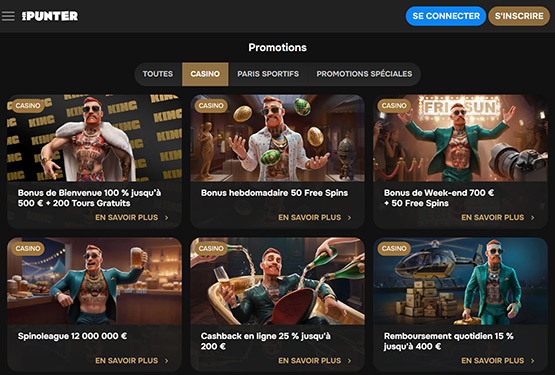Click the Bonus hebdomadaire 50 Free Spins title
The width and height of the screenshot is (555, 375).
point(274,193)
